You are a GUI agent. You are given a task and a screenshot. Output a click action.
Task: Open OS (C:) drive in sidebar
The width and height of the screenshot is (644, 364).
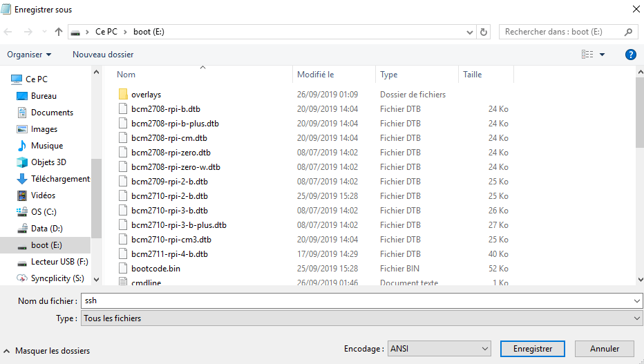pos(43,212)
